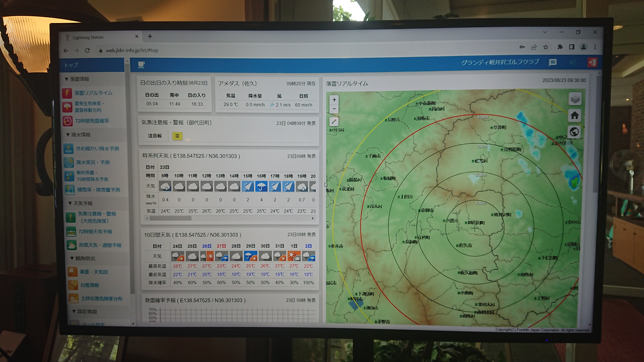The height and width of the screenshot is (362, 644).
Task: Open きめ細かい降水予測 icon
Action: click(68, 149)
